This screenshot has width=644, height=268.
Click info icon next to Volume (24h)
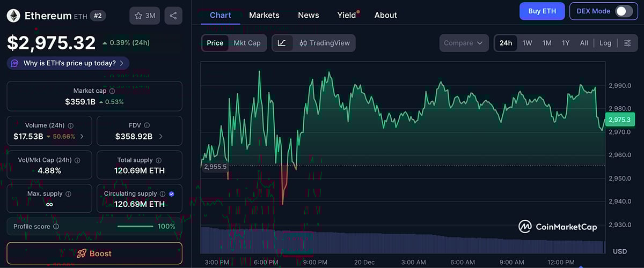click(71, 125)
